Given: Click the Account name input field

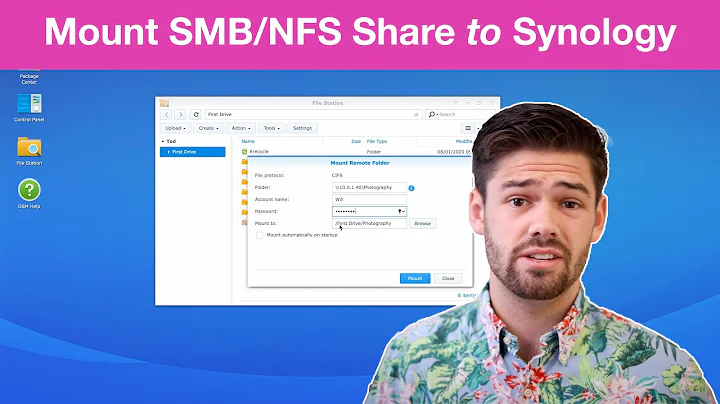Looking at the screenshot, I should pos(369,199).
